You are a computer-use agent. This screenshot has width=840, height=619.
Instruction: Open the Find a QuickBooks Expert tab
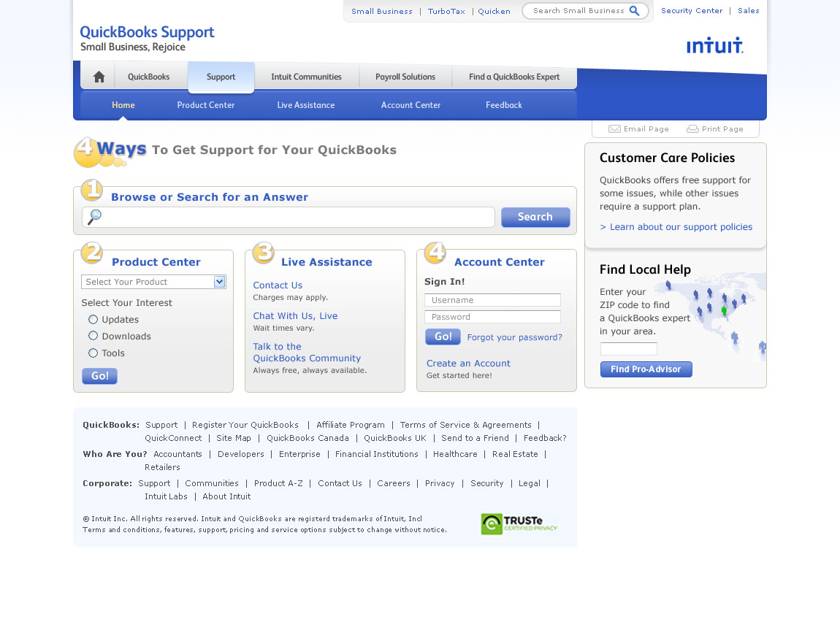click(514, 77)
